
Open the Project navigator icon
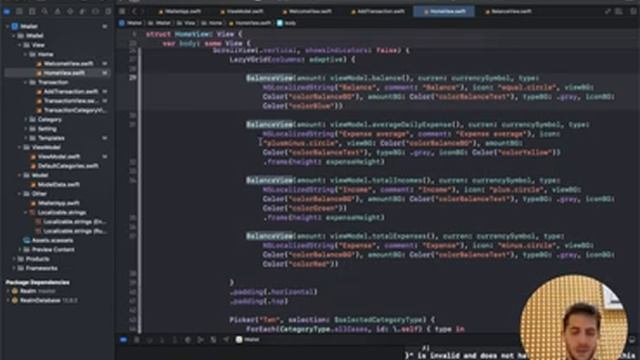7,11
